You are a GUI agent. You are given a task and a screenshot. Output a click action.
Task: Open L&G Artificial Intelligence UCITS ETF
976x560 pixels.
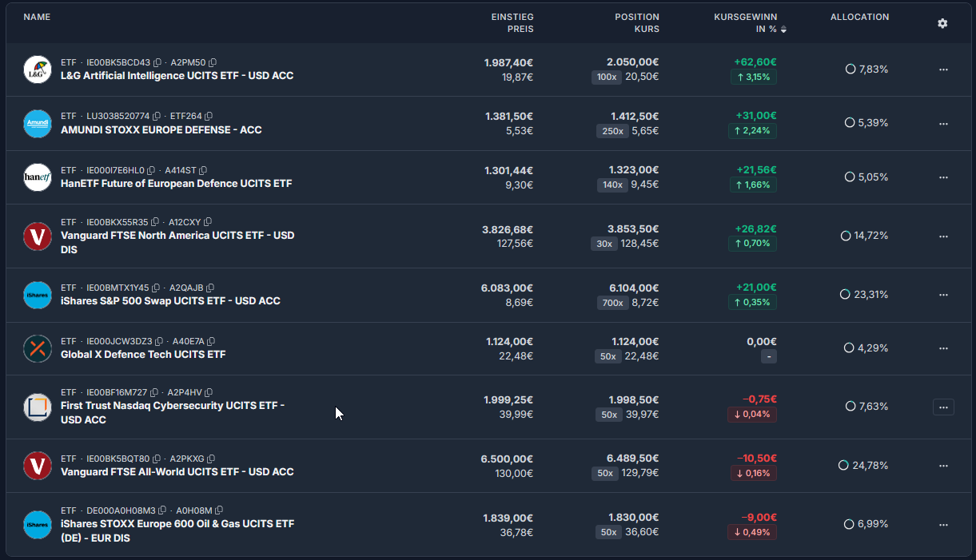tap(177, 76)
